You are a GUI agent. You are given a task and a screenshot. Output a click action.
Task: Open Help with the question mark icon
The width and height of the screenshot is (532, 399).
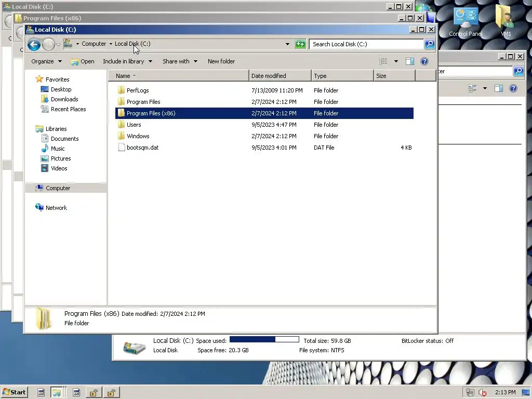[424, 61]
